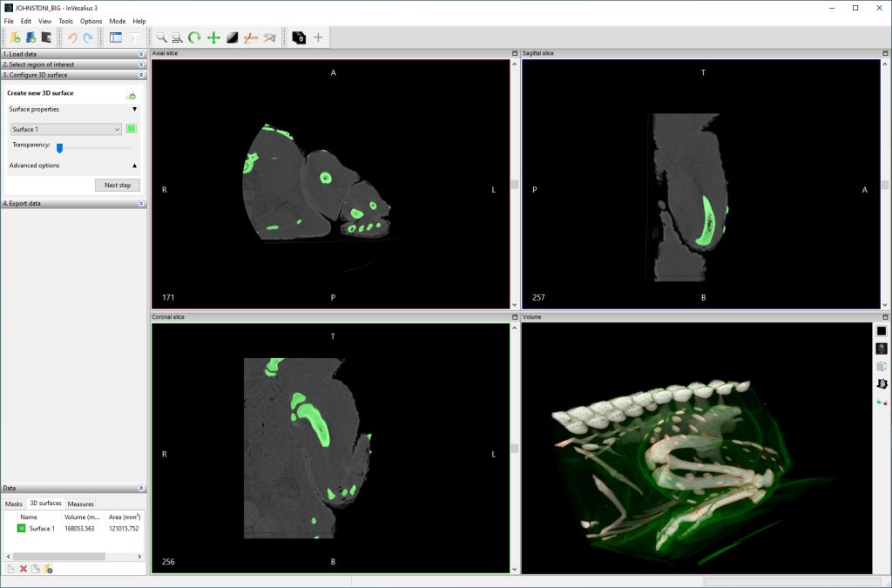Toggle slice text annotations with the T icon
892x588 pixels.
click(134, 37)
